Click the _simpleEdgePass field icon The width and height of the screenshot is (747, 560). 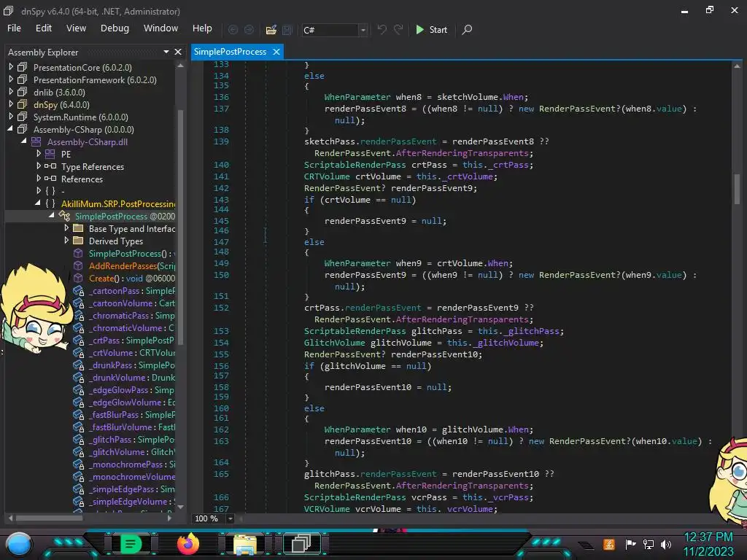point(79,489)
